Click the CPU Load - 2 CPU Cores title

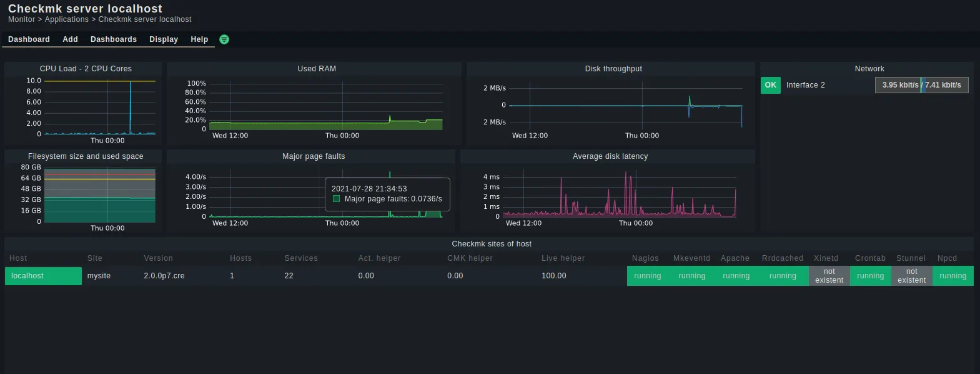pos(86,69)
